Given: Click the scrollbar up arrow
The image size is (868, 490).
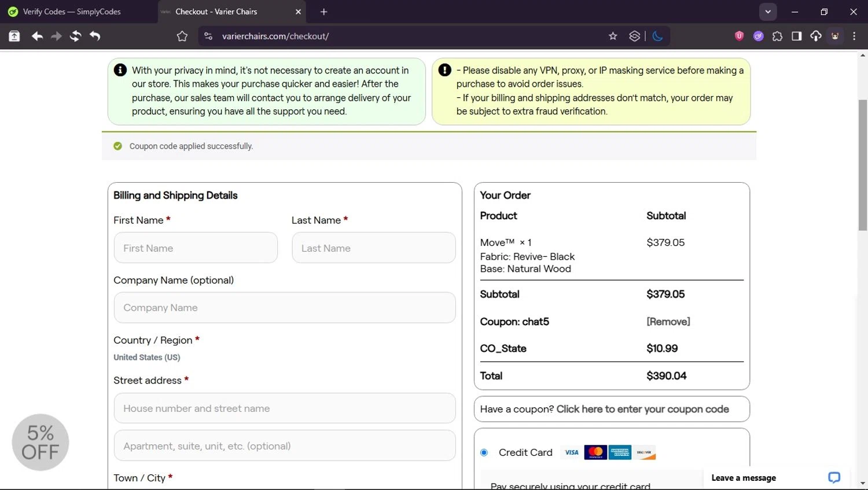Looking at the screenshot, I should click(863, 56).
